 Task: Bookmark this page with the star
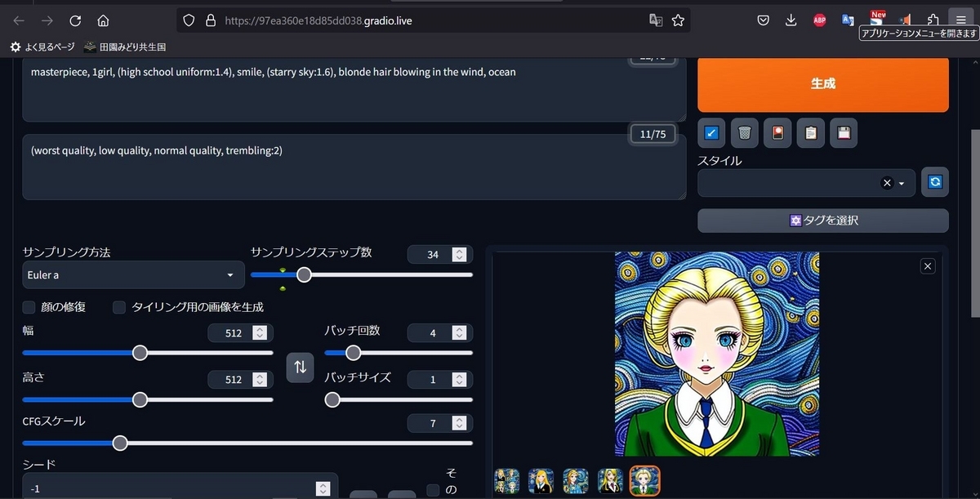(678, 20)
